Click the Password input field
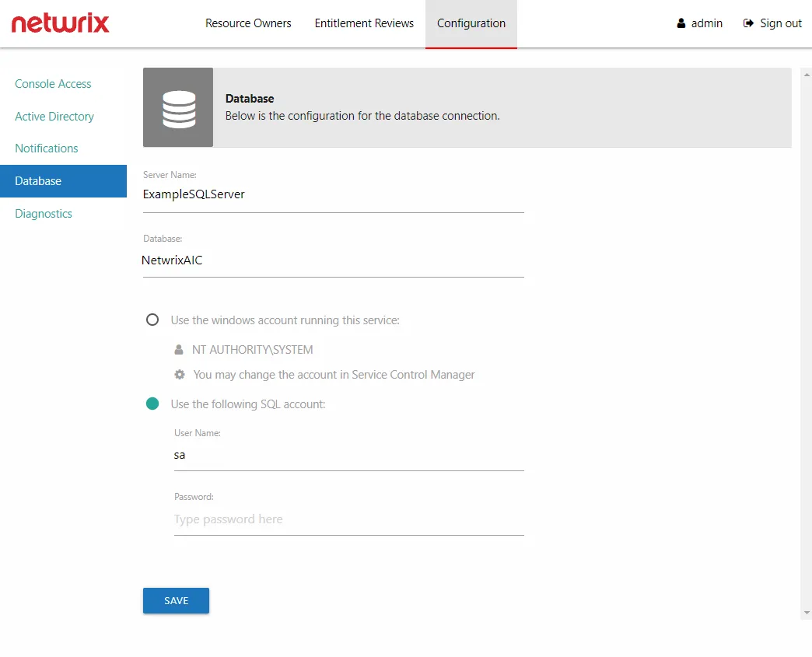 point(349,519)
